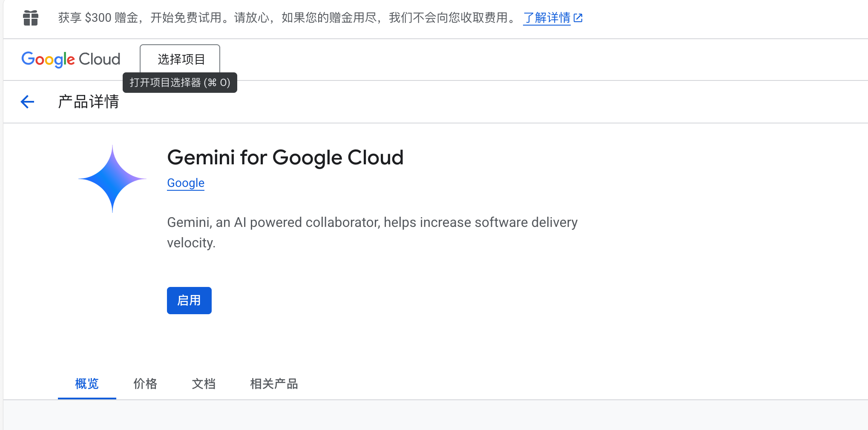This screenshot has width=868, height=430.
Task: Select the 概览 tab
Action: pos(87,384)
